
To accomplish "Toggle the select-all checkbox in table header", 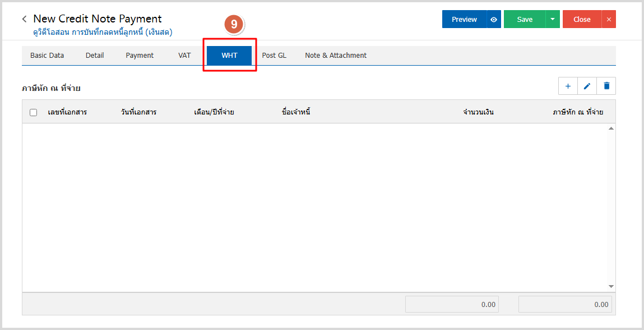I will [34, 112].
